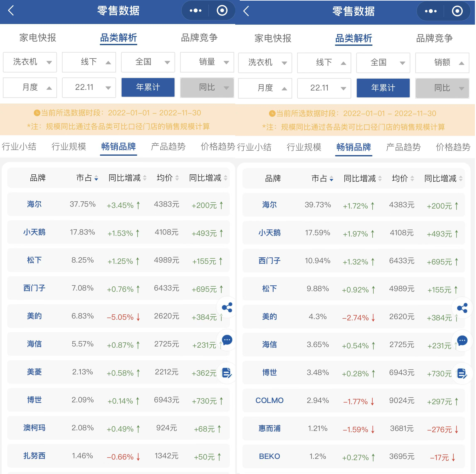Open 销额 dropdown in right panel
The image size is (476, 474).
(442, 63)
